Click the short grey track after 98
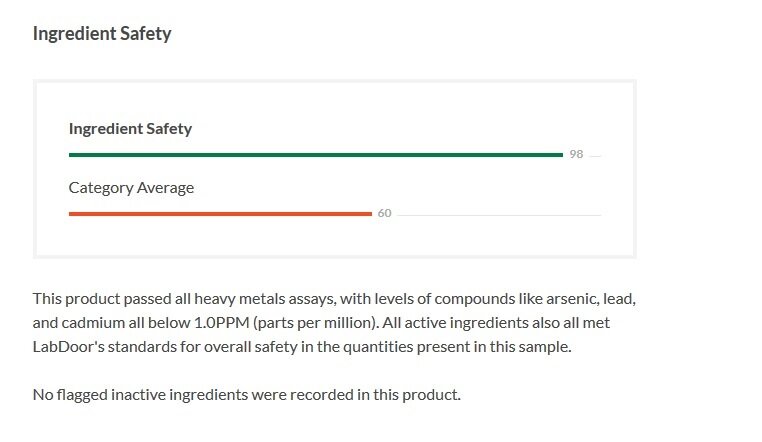The width and height of the screenshot is (762, 442). pyautogui.click(x=595, y=156)
